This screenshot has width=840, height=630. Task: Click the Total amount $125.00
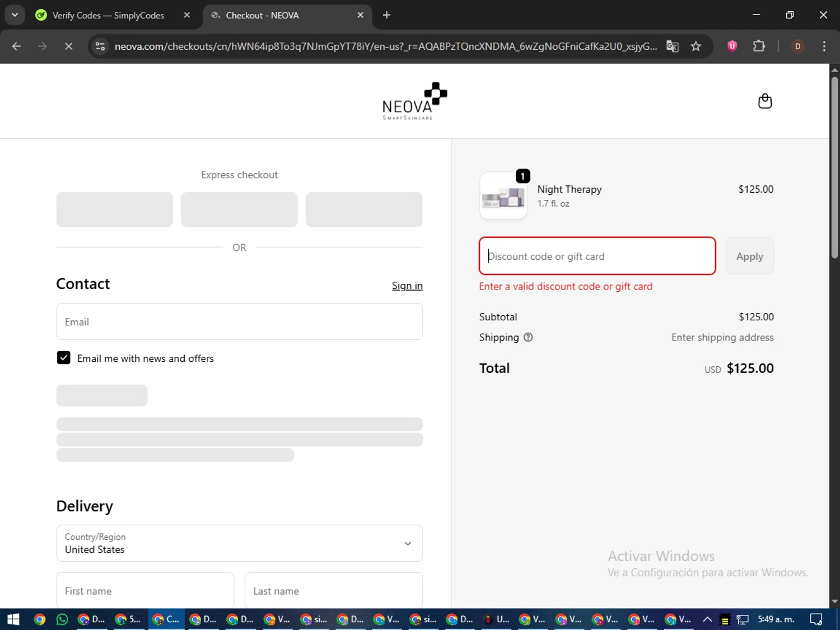coord(750,368)
